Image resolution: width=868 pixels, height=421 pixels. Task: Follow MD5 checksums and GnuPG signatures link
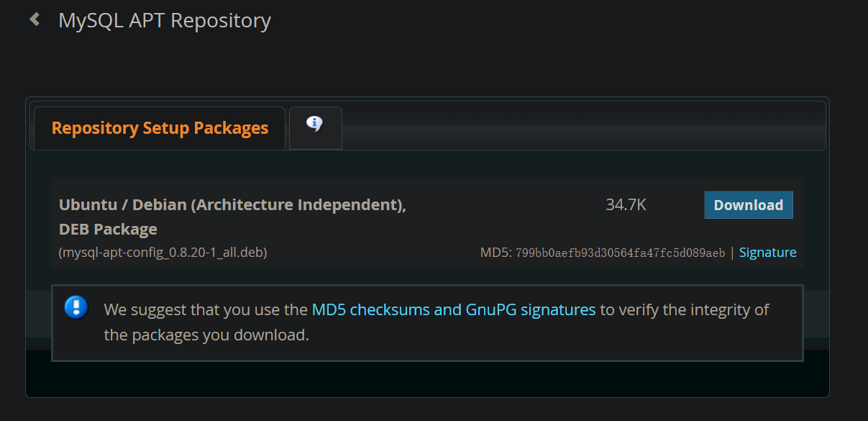[x=453, y=310]
